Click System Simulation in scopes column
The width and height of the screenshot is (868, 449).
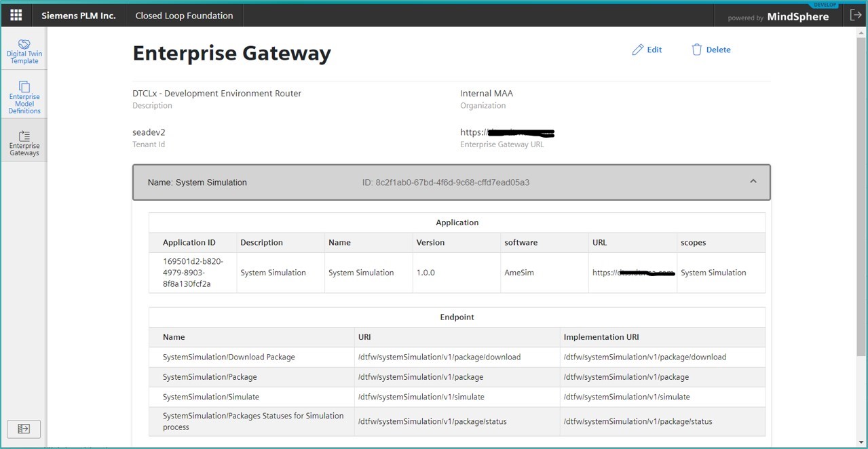coord(713,273)
